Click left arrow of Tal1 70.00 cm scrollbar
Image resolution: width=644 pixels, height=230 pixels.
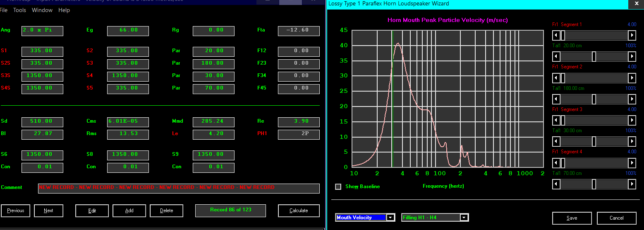[557, 184]
